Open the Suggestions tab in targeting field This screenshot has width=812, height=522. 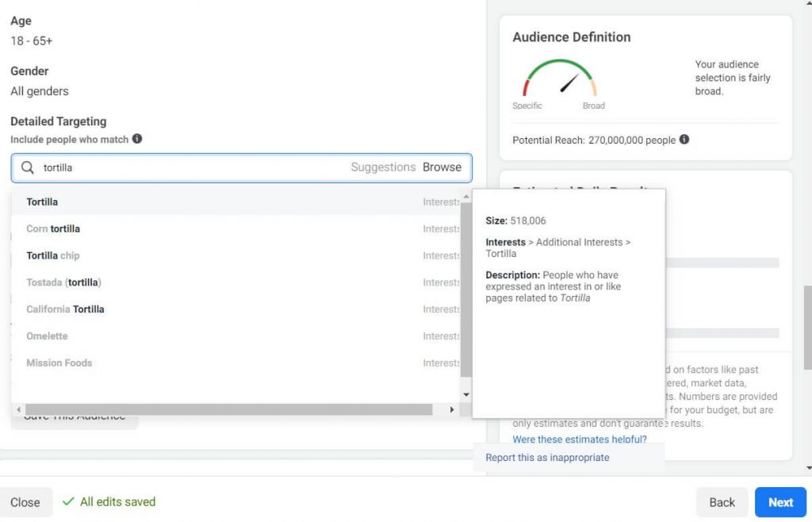(383, 167)
